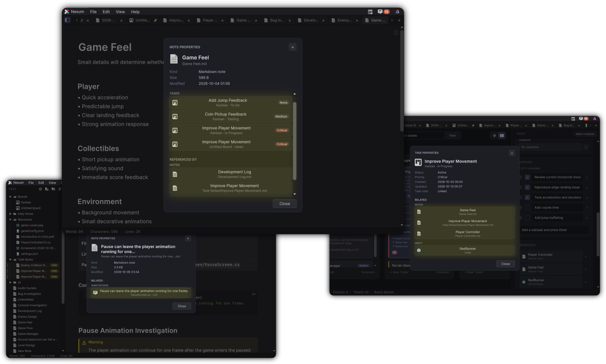Open board settings gear in Kanban window
Viewport: 606px width, 364px height.
494,136
